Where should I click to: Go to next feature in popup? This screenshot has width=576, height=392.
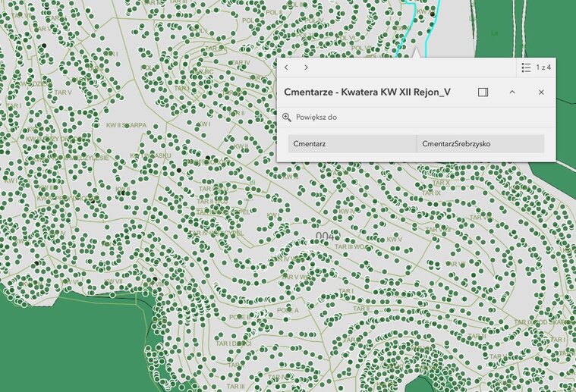pyautogui.click(x=306, y=67)
